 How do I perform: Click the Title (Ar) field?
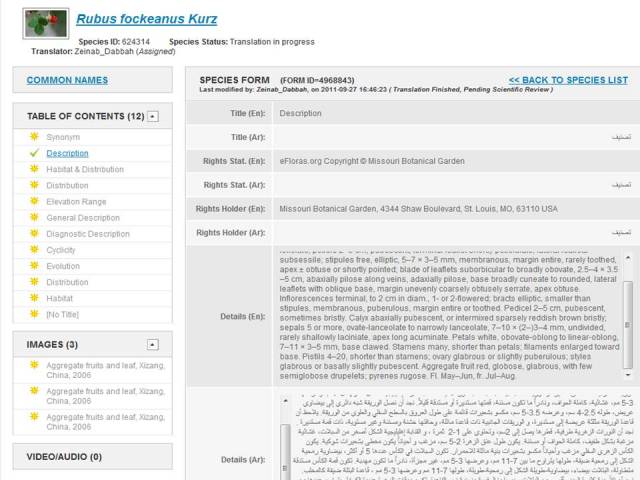[456, 137]
